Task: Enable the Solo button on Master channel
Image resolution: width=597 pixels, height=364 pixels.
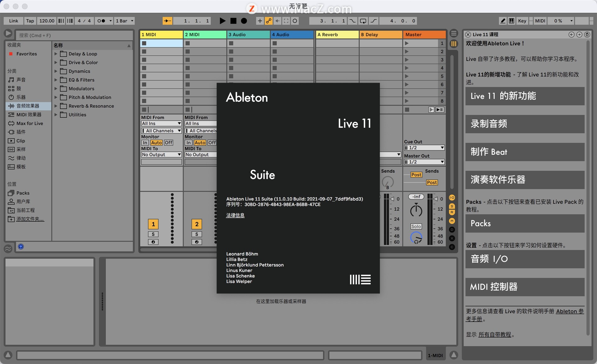Action: pyautogui.click(x=415, y=226)
